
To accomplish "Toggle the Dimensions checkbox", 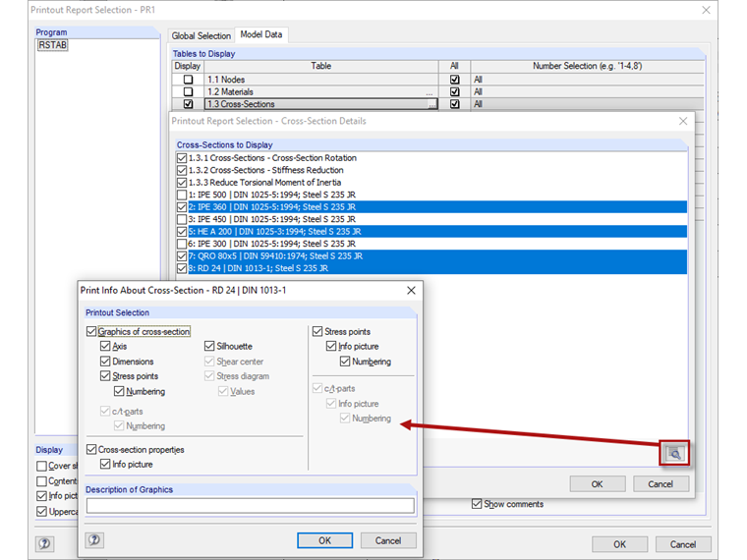I will coord(105,362).
